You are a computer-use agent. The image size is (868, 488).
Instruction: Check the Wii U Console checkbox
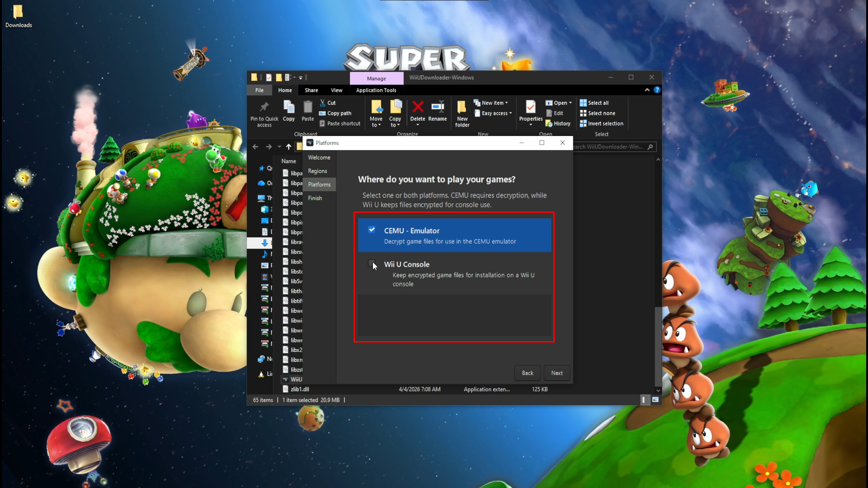(372, 263)
